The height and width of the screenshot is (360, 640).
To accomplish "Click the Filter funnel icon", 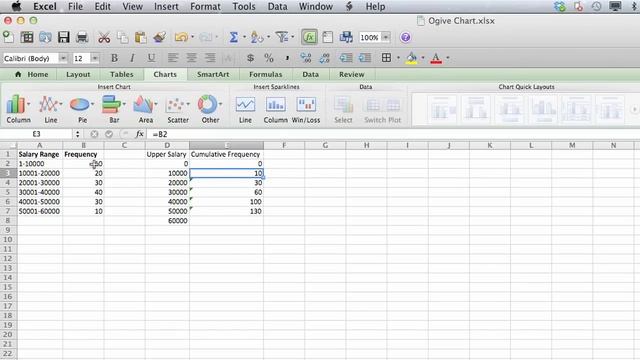I will (x=282, y=38).
